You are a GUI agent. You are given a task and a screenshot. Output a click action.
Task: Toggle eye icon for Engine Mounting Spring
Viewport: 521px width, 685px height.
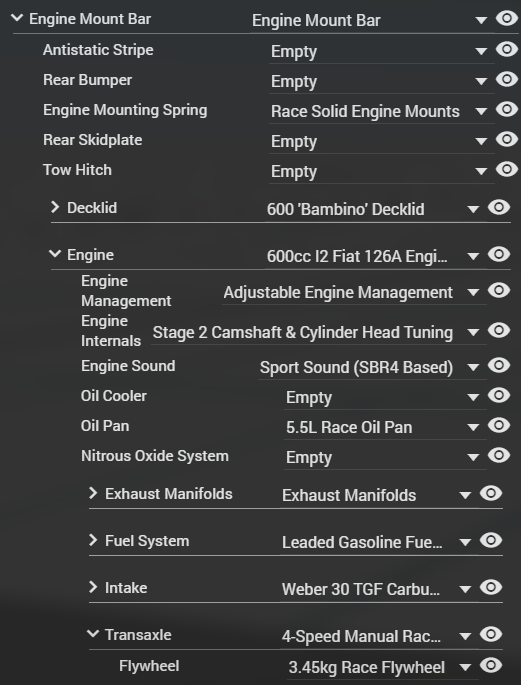tap(507, 109)
